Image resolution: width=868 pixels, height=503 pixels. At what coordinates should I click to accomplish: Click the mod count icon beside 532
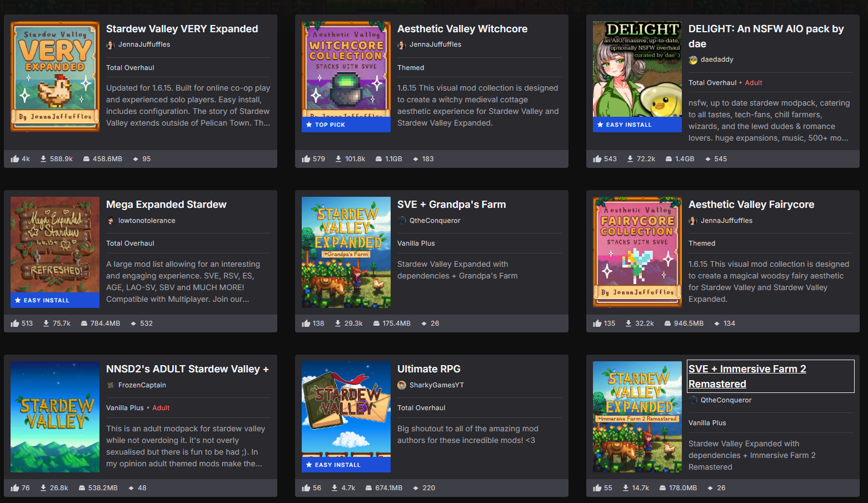tap(133, 323)
